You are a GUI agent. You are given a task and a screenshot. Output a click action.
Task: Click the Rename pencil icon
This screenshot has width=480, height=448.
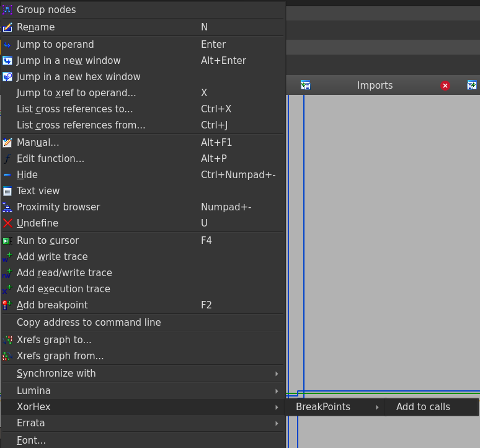pyautogui.click(x=7, y=27)
